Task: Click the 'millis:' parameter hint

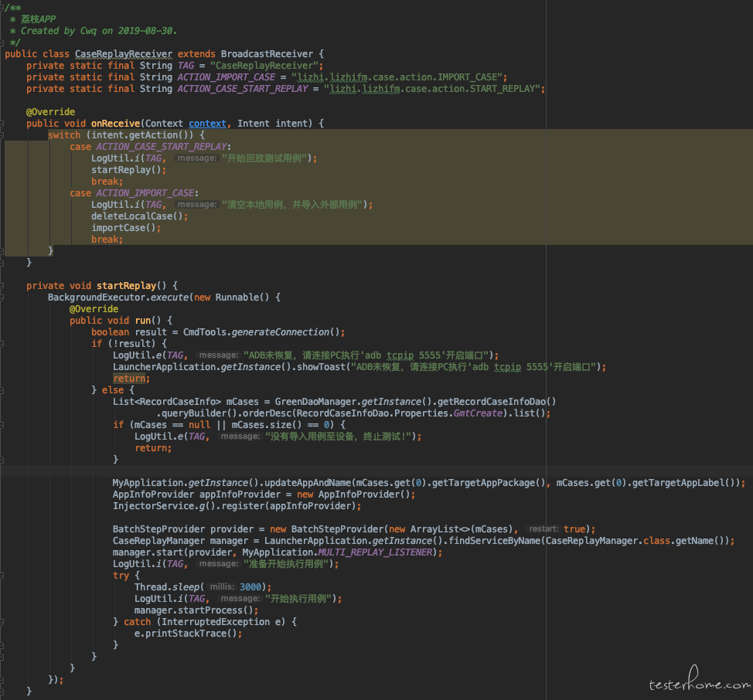Action: tap(222, 586)
